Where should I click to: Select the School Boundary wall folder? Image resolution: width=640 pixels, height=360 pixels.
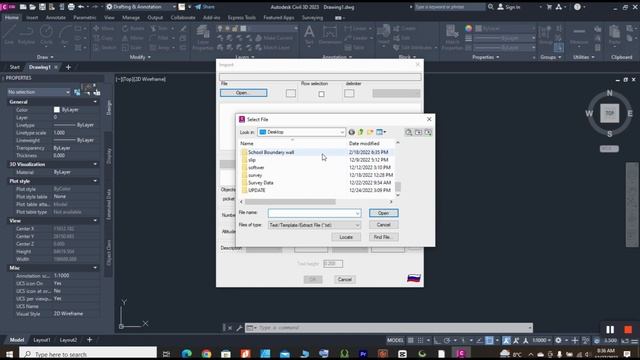pos(271,152)
